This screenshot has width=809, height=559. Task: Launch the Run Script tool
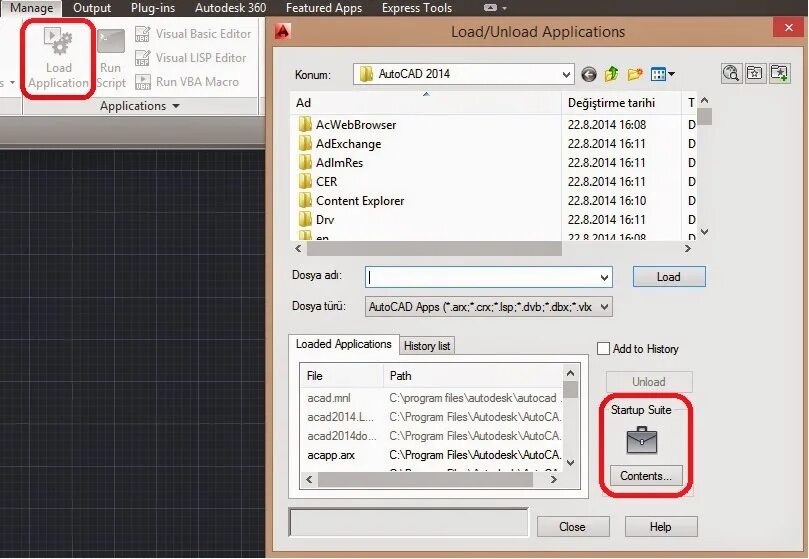pos(110,58)
